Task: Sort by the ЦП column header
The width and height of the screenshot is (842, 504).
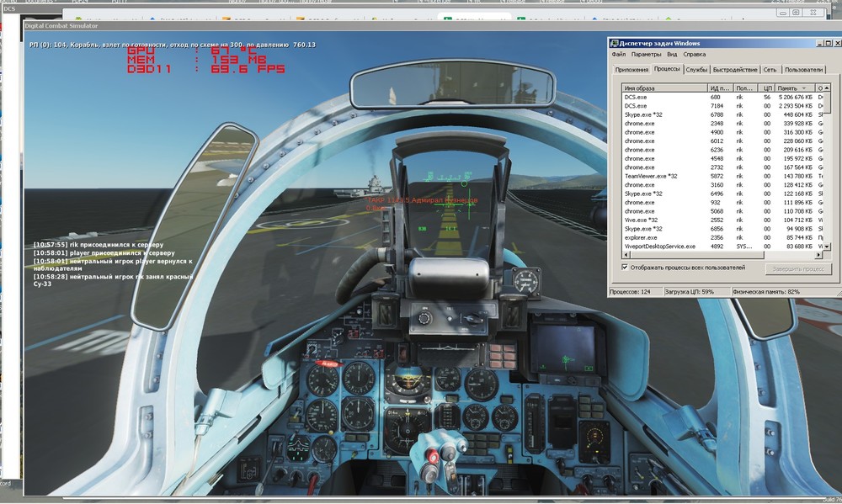Action: (767, 88)
